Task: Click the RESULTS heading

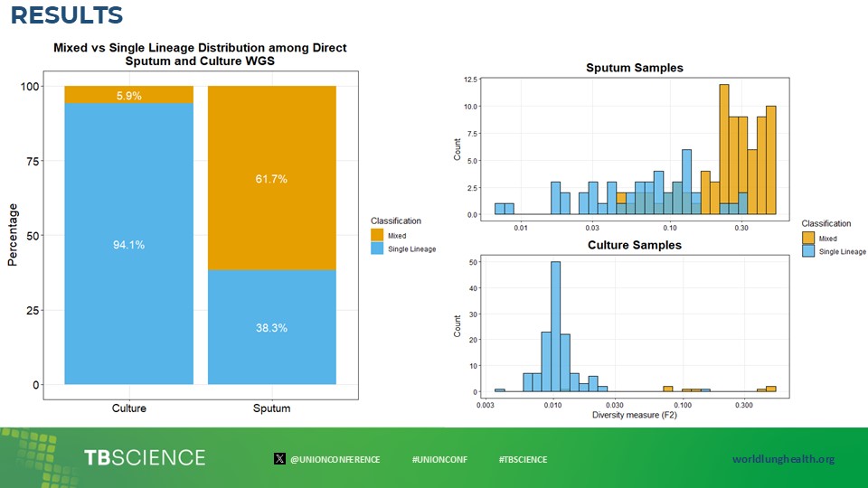Action: click(x=66, y=15)
